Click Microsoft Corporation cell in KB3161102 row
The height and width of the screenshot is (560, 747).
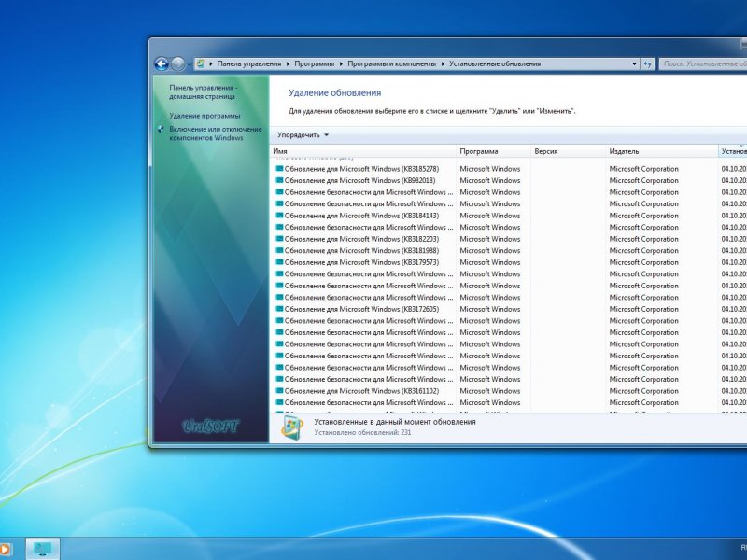[643, 391]
